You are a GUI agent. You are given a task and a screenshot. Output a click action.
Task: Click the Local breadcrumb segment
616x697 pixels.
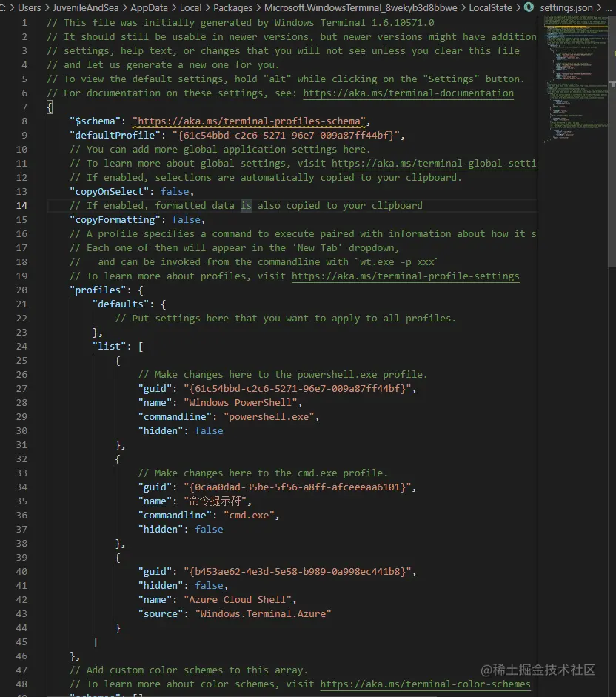pos(191,7)
